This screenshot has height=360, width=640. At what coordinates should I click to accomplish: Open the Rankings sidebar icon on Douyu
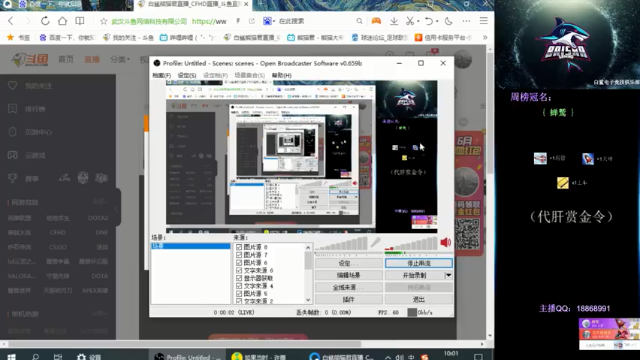tap(13, 109)
